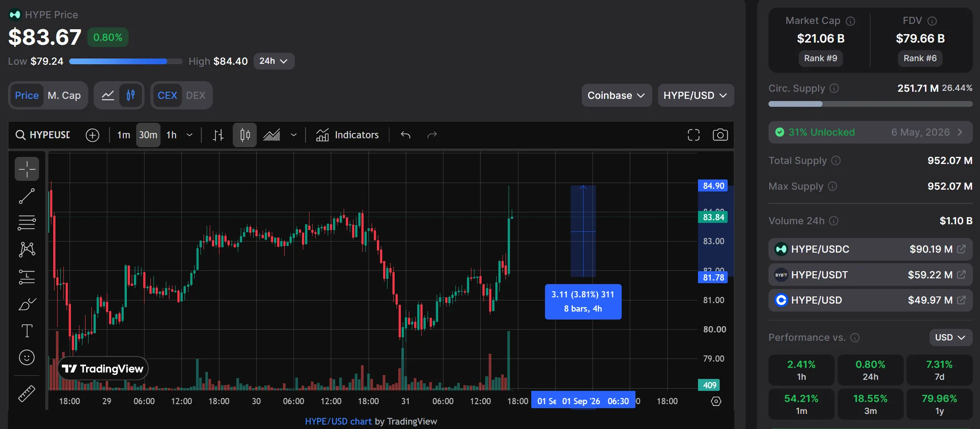The width and height of the screenshot is (980, 429).
Task: Redo the chart action
Action: 432,135
